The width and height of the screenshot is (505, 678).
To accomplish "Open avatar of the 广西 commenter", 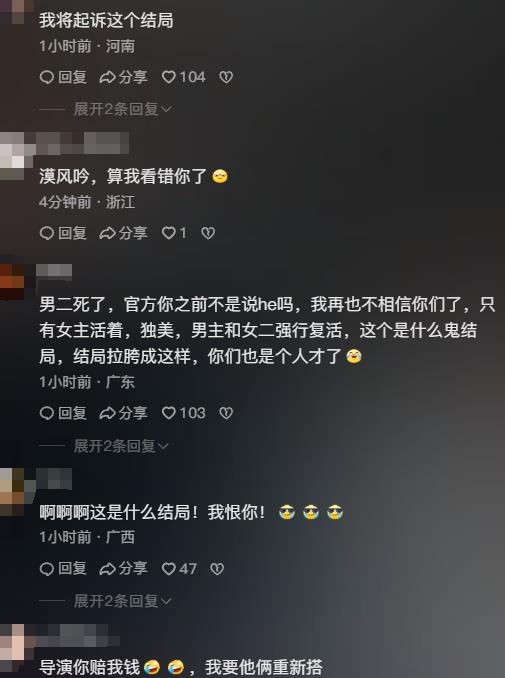I will point(12,492).
